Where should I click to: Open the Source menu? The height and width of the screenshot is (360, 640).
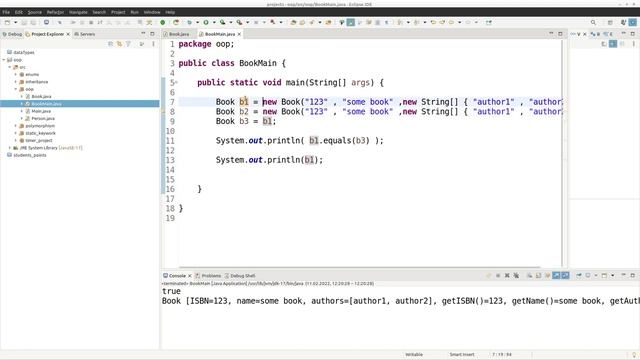pos(35,12)
